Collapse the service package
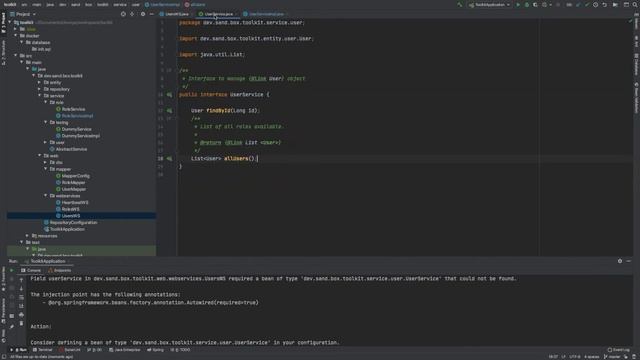 pos(40,96)
